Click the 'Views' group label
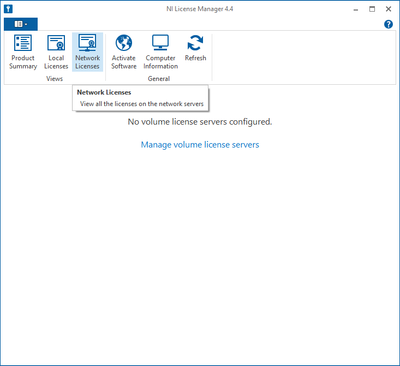 point(55,79)
